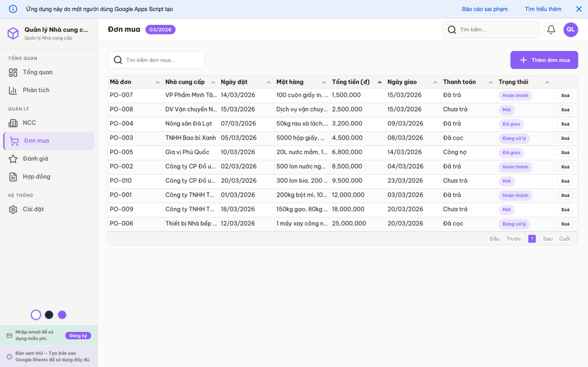588x367 pixels.
Task: Click the QL profile avatar
Action: point(570,29)
